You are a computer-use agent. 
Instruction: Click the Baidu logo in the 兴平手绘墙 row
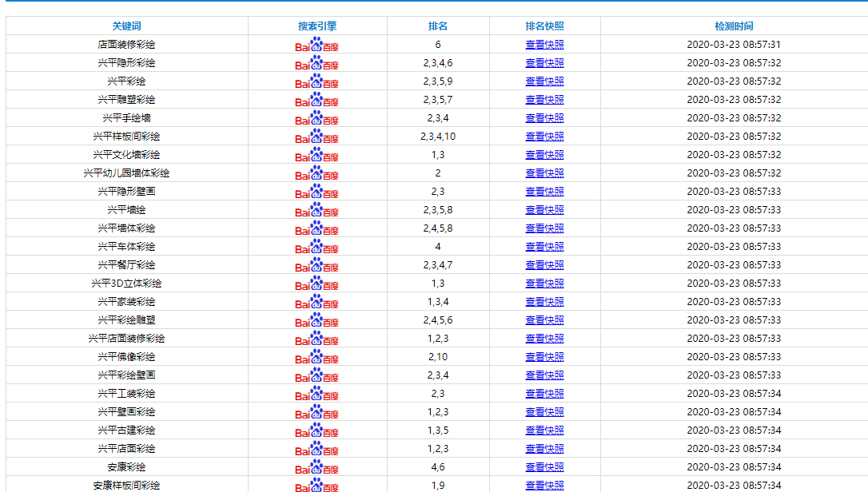coord(317,118)
